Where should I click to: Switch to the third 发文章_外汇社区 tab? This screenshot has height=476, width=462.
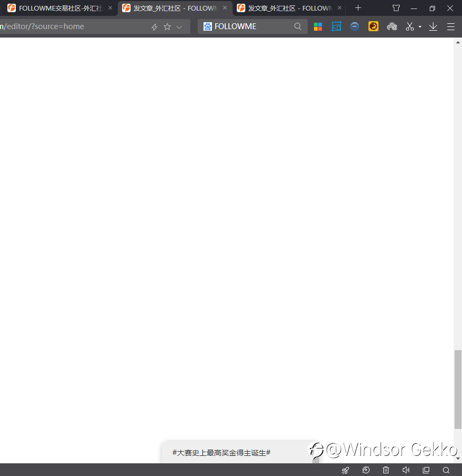[290, 8]
